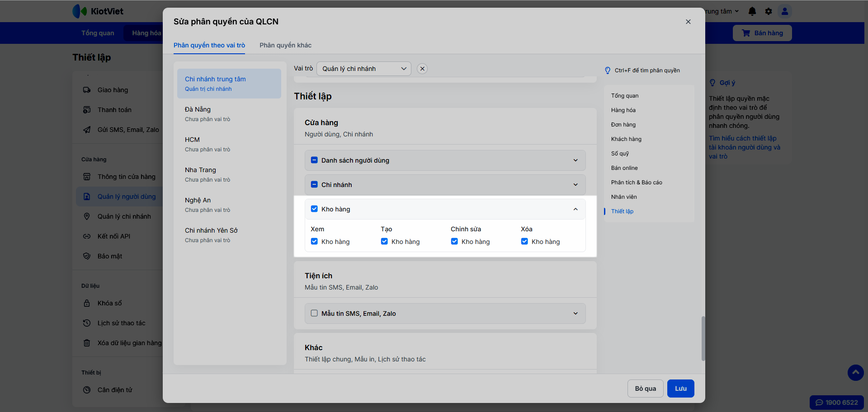Click the Khóa sổ lock icon
Viewport: 868px width, 412px height.
coord(87,303)
